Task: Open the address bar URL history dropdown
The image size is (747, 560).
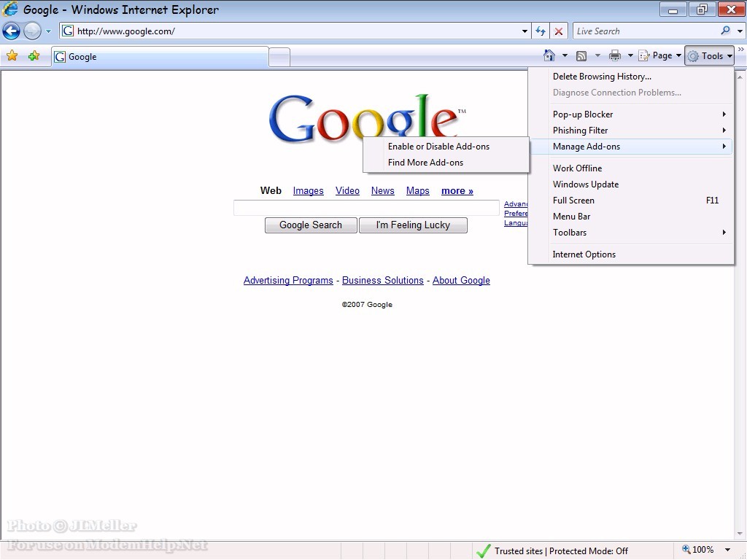Action: coord(525,31)
